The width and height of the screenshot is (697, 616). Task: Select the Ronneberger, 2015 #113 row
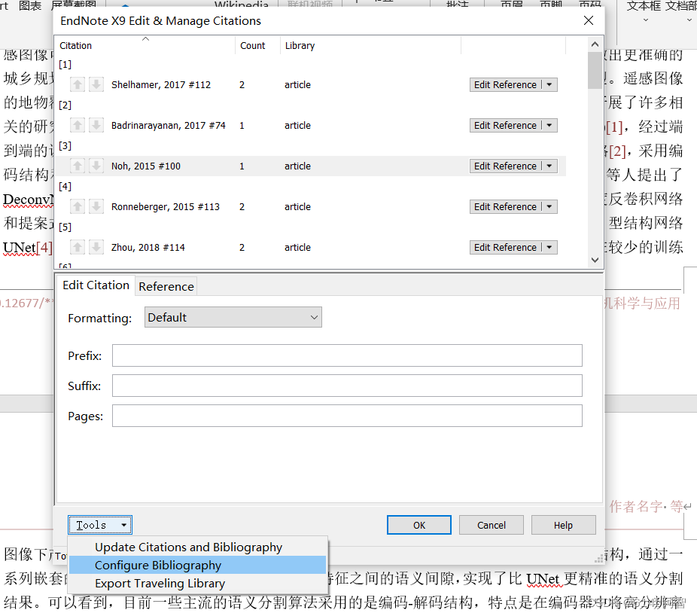tap(311, 207)
